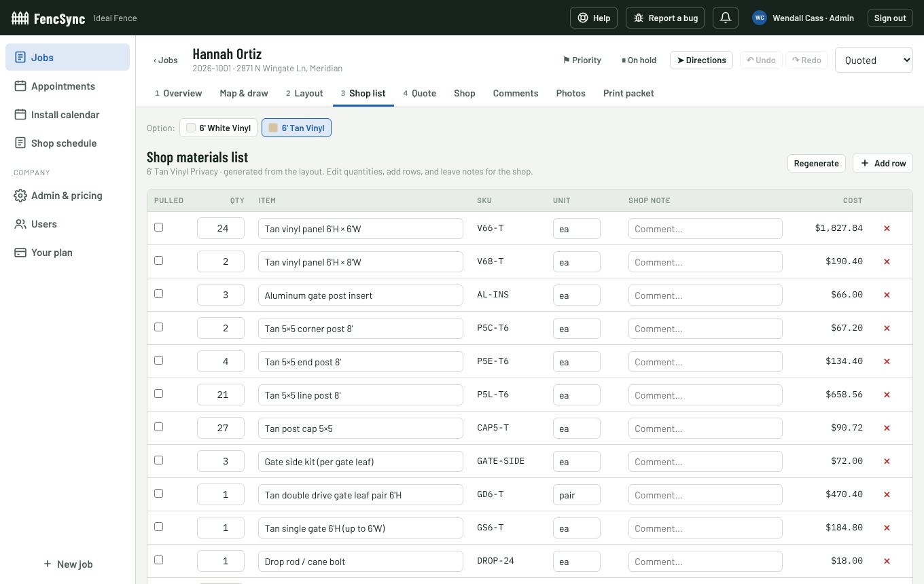Delete the Tan vinyl panel 6'H × 6'W row
924x584 pixels.
click(x=887, y=229)
